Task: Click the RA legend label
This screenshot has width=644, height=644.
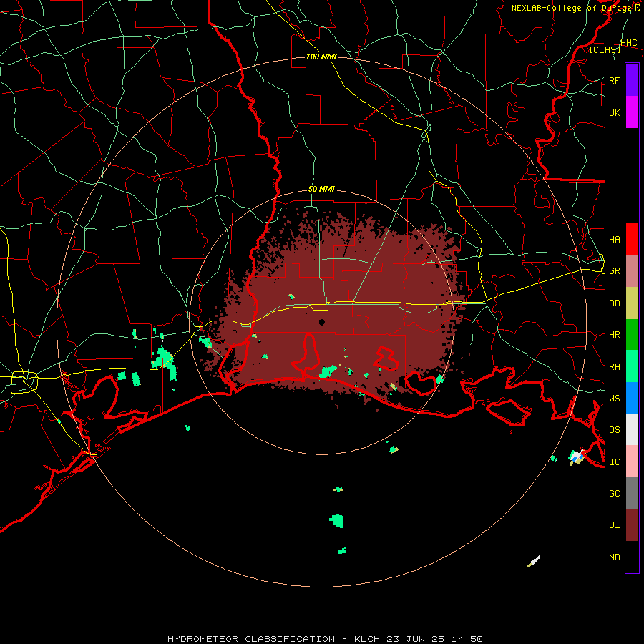Action: 614,367
